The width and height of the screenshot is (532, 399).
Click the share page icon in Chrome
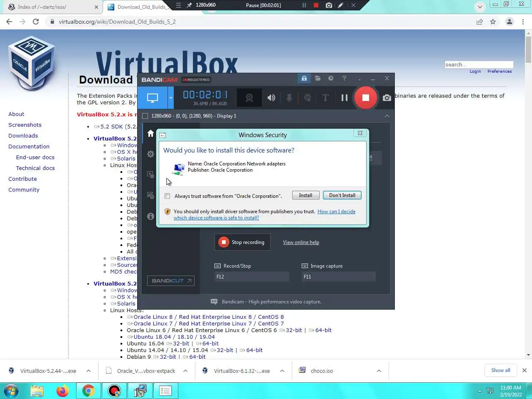tap(480, 22)
